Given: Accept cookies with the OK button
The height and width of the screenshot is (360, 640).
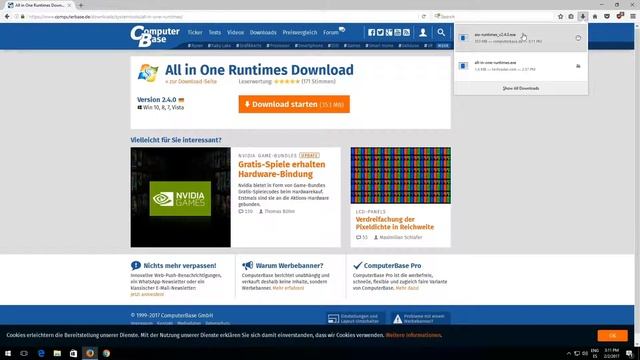Looking at the screenshot, I should (613, 335).
